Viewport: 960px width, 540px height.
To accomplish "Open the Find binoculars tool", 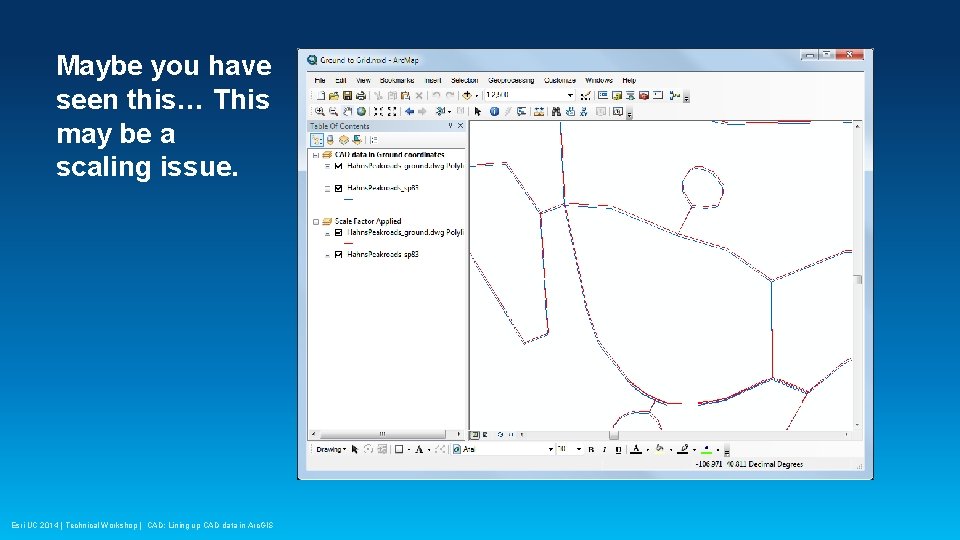I will tap(556, 111).
